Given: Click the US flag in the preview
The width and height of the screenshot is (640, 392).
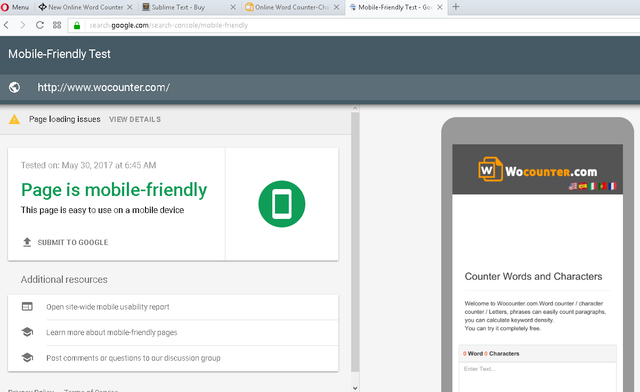Looking at the screenshot, I should tap(573, 186).
